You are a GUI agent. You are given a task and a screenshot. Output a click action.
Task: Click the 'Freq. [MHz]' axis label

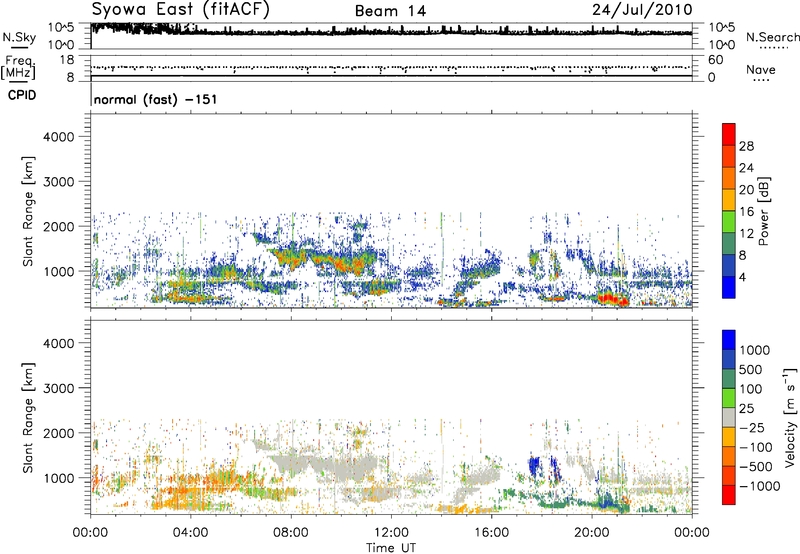(x=18, y=68)
